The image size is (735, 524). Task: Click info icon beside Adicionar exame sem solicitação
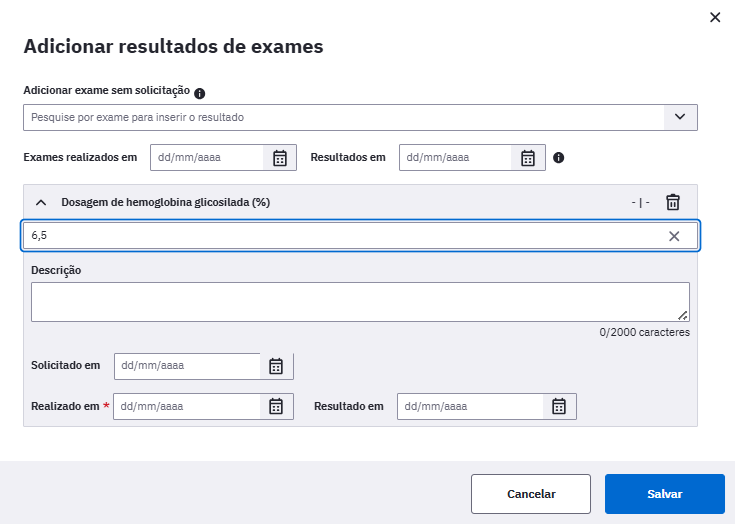tap(200, 94)
